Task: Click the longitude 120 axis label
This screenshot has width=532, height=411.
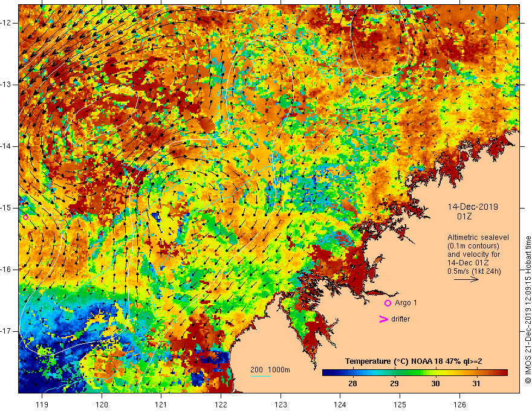Action: (102, 404)
